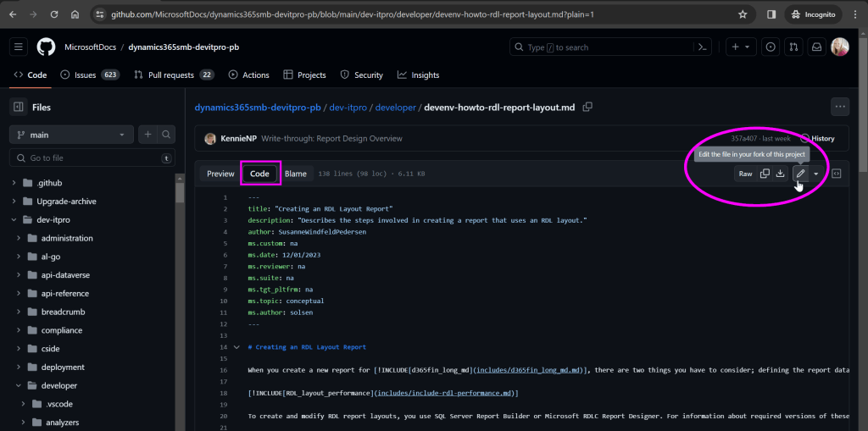Switch to the Code view tab
868x431 pixels.
[x=259, y=174]
